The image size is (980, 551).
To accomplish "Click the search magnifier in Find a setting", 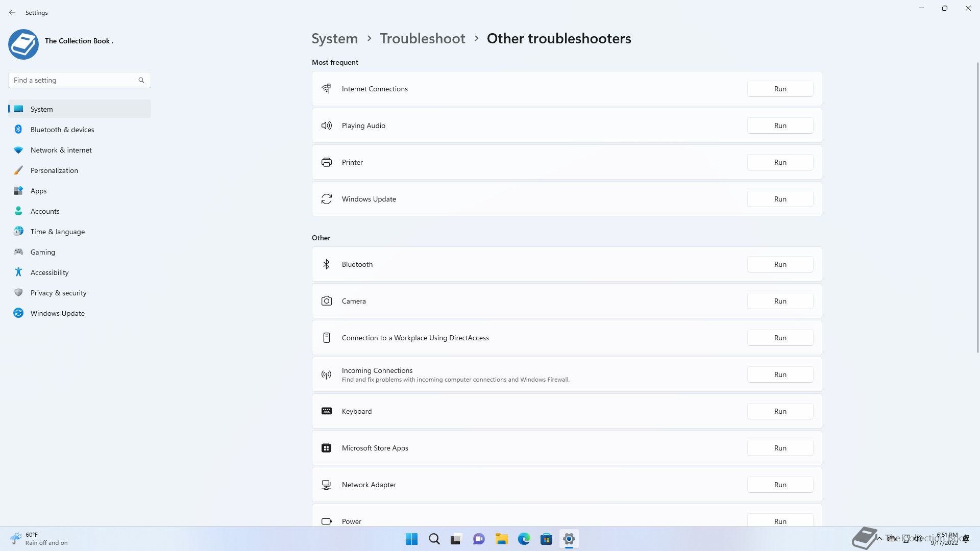I will pos(141,80).
